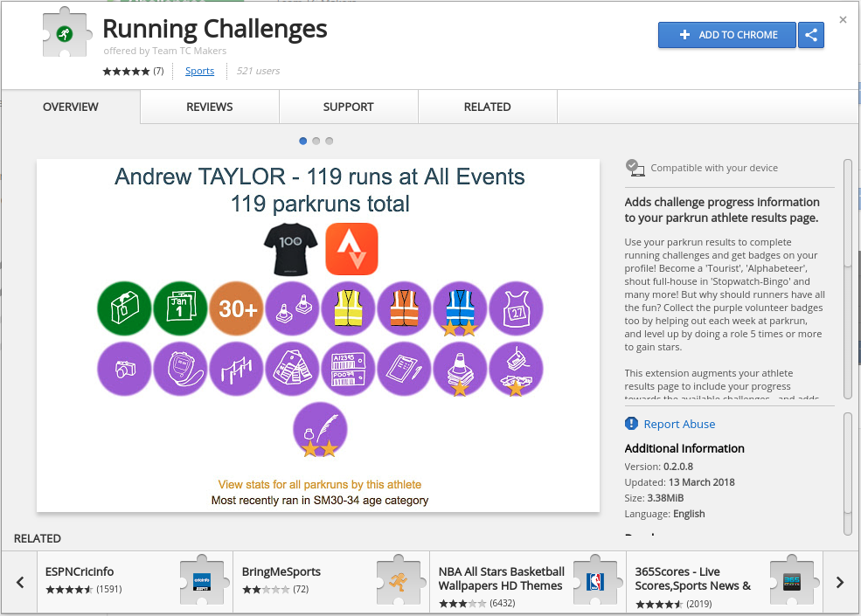
Task: Click the stopwatch Stopwatch-Bingo badge
Action: coord(180,369)
